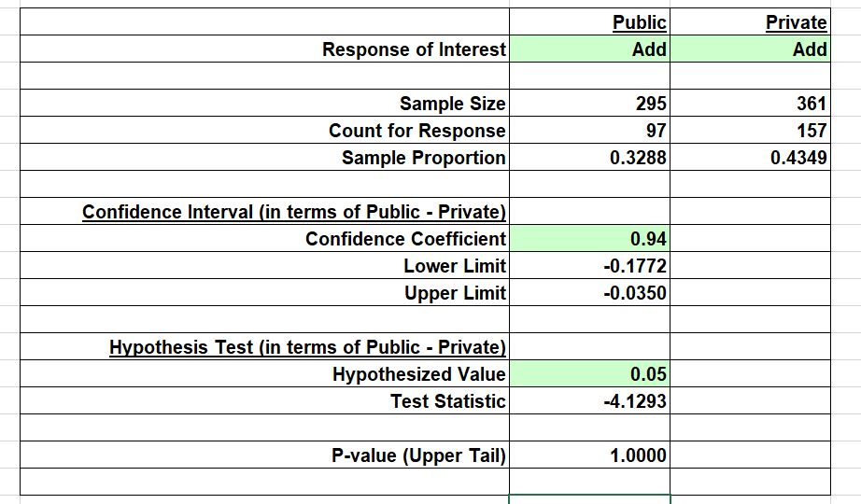The height and width of the screenshot is (504, 861).
Task: Click the green Add cell under Public
Action: [589, 49]
